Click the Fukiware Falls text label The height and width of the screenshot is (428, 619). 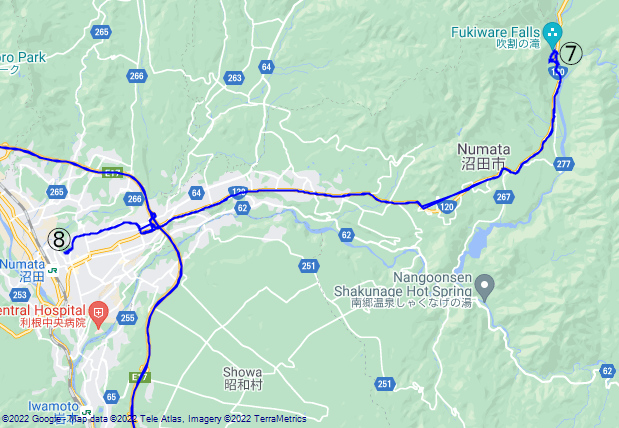495,38
